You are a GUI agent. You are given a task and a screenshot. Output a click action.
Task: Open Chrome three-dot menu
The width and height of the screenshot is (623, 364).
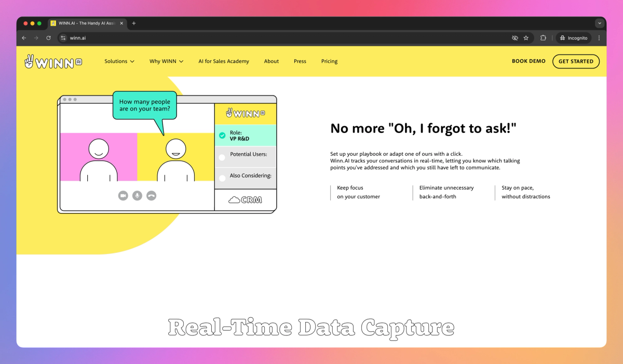599,38
